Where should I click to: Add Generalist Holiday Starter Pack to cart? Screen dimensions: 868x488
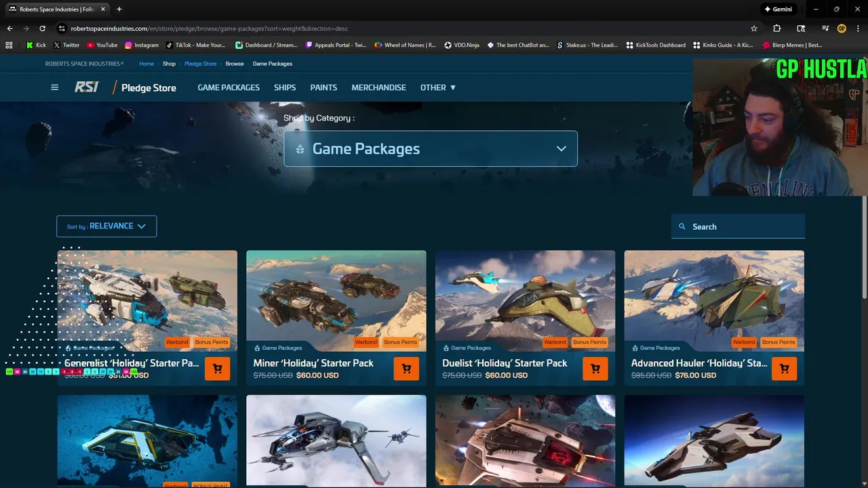point(217,369)
